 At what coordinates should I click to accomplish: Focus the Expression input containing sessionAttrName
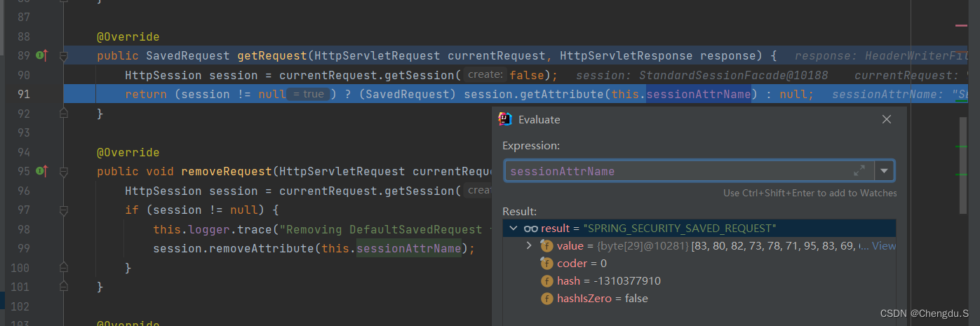click(x=689, y=170)
